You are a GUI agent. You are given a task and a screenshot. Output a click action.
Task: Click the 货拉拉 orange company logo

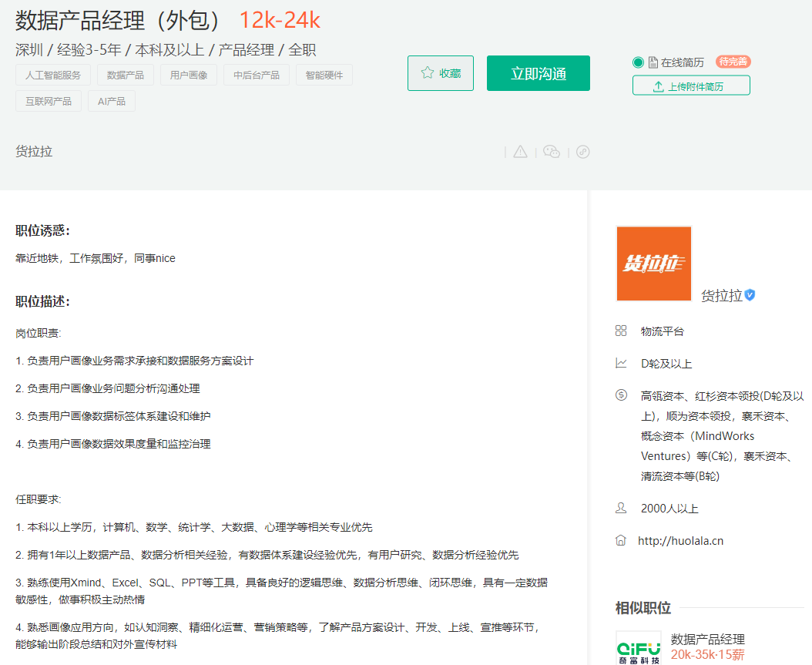(x=653, y=264)
